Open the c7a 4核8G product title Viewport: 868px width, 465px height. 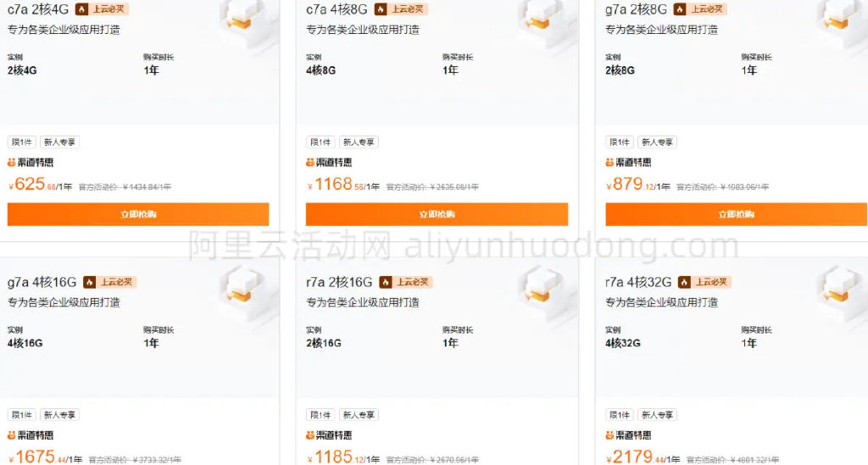337,9
